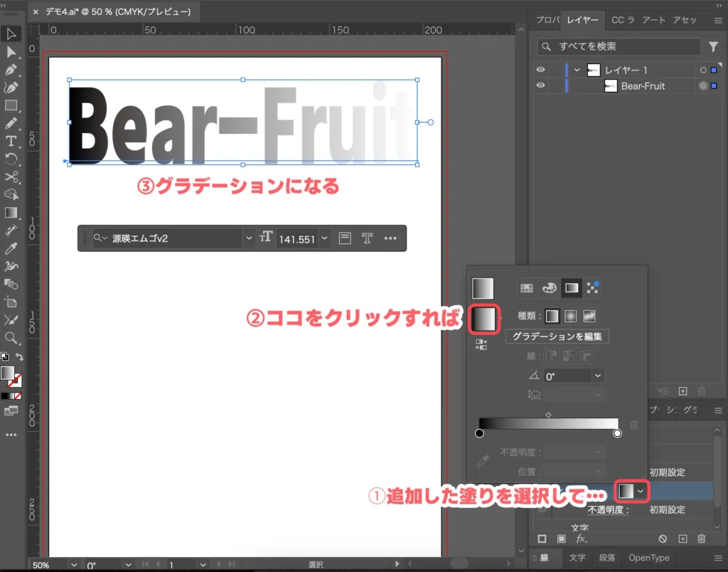Click the reverse gradient icon
This screenshot has width=728, height=572.
(x=481, y=344)
